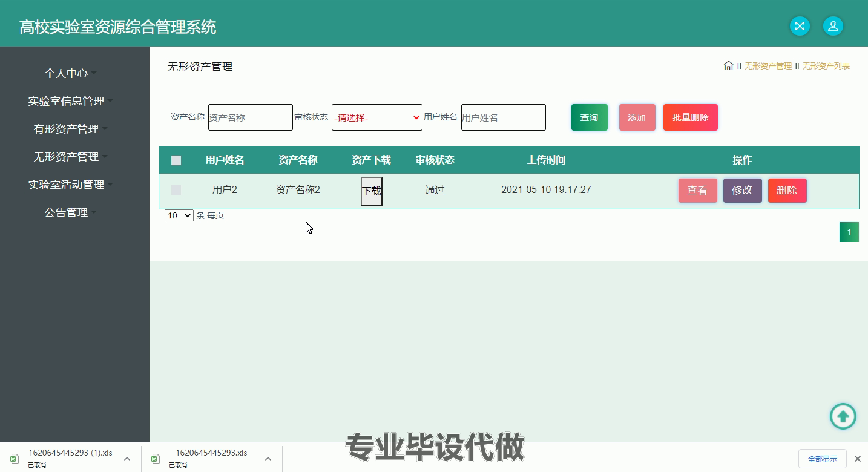Click the 添加 button
The image size is (868, 472).
(637, 117)
